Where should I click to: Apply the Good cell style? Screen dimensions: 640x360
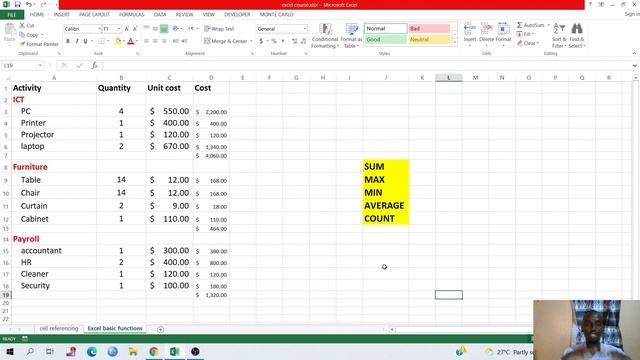tap(385, 40)
